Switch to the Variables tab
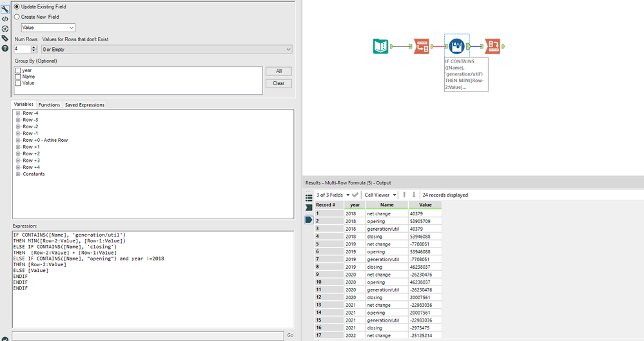The width and height of the screenshot is (644, 341). pos(23,104)
